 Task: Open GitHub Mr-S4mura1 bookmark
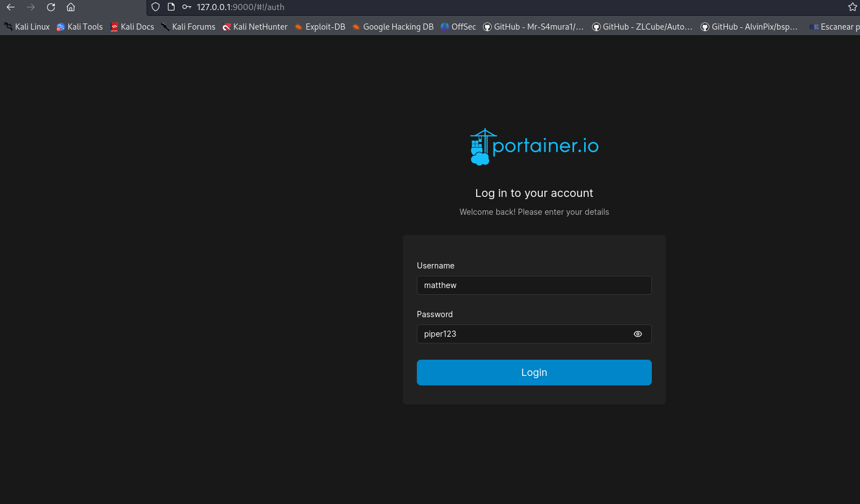[x=533, y=27]
